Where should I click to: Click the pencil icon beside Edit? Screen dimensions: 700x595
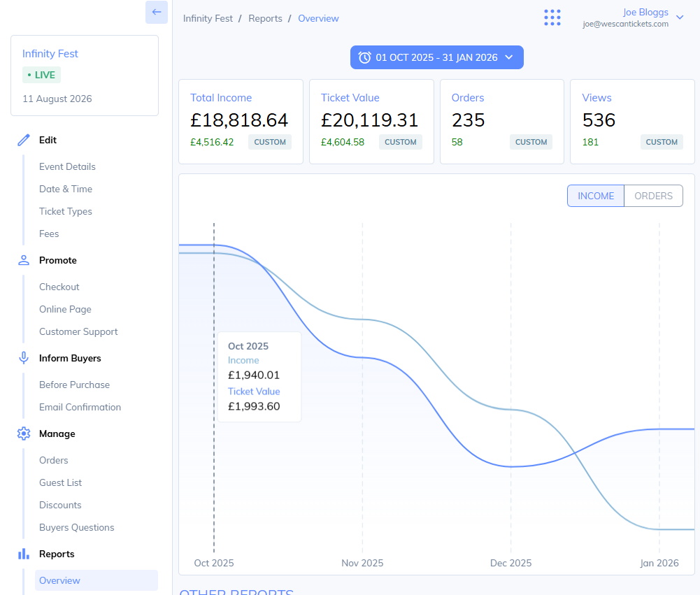point(24,140)
